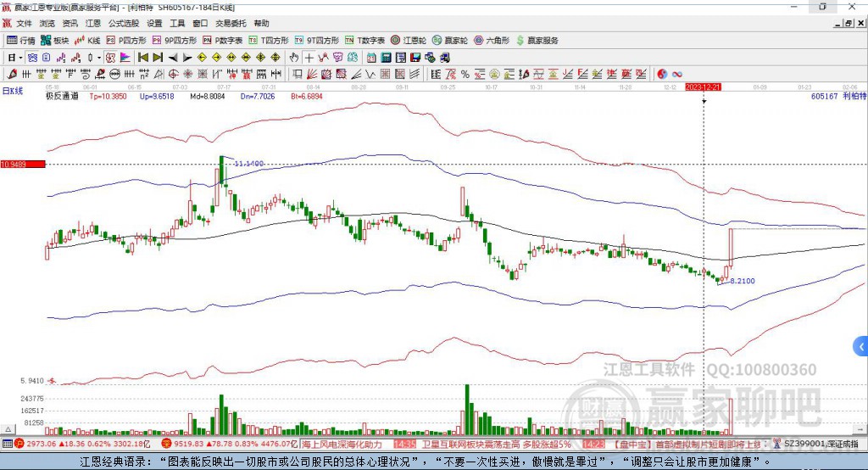Screen dimensions: 868x470
Task: Click the 日K线 chart label
Action: [13, 91]
